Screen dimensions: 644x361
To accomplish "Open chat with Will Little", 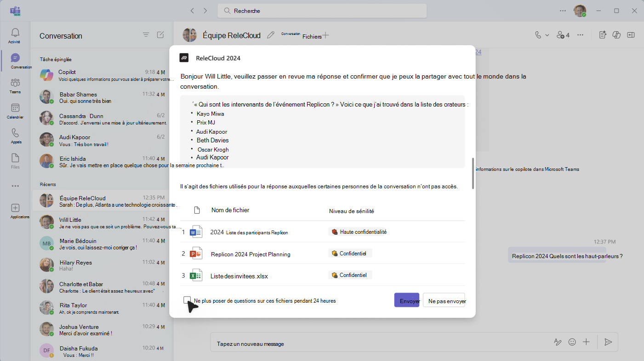I will [x=102, y=223].
